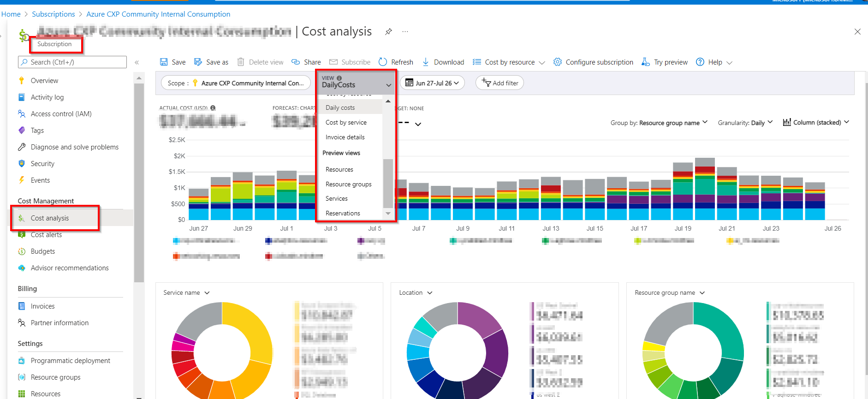Click the actual cost info icon

click(x=213, y=108)
